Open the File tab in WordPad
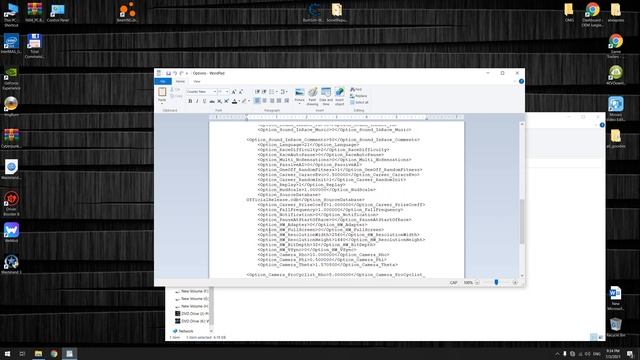The image size is (640, 360). click(163, 81)
